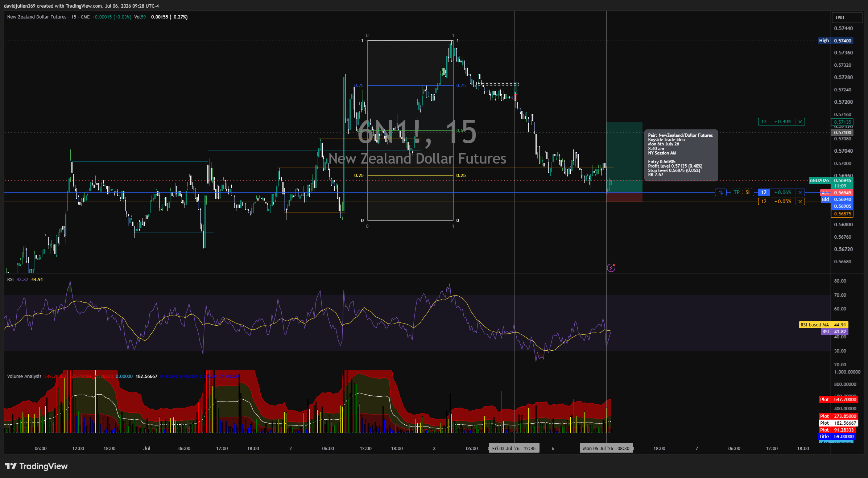Click the Vol 59 legend value
The height and width of the screenshot is (478, 868).
pos(140,17)
